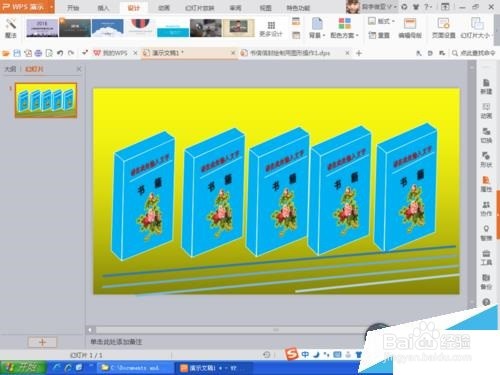Click the save floppy disk icon
This screenshot has height=375, width=500.
pyautogui.click(x=17, y=53)
